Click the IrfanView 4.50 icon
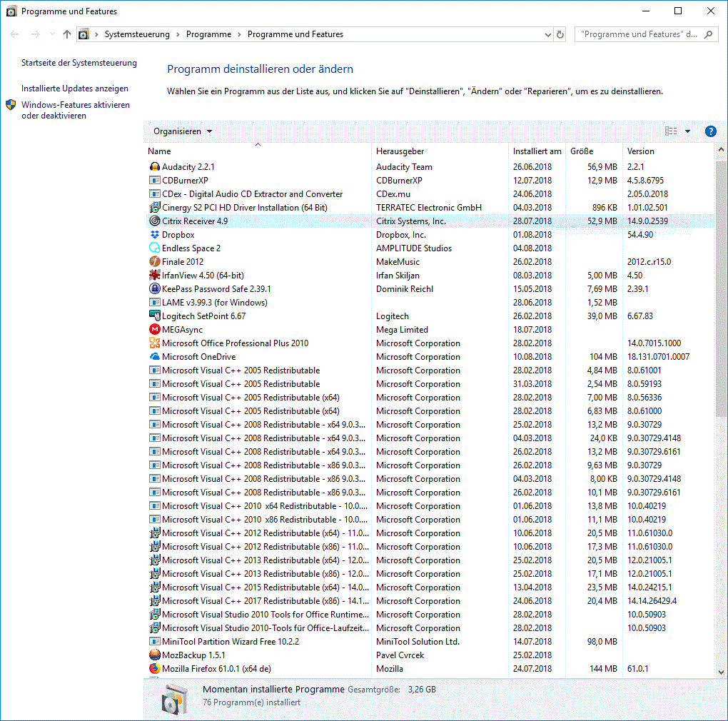Screen dimensions: 728x721 [x=155, y=275]
